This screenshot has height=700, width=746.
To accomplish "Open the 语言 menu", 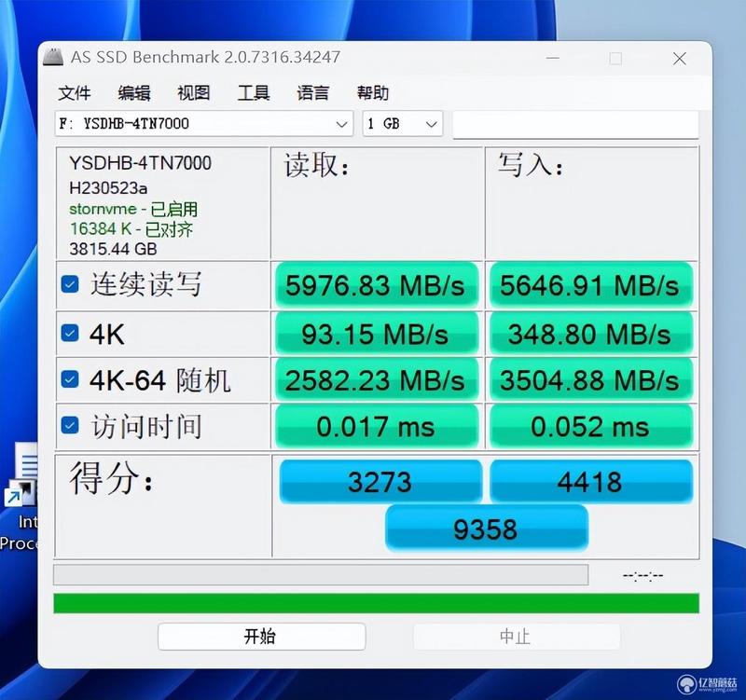I will point(313,92).
